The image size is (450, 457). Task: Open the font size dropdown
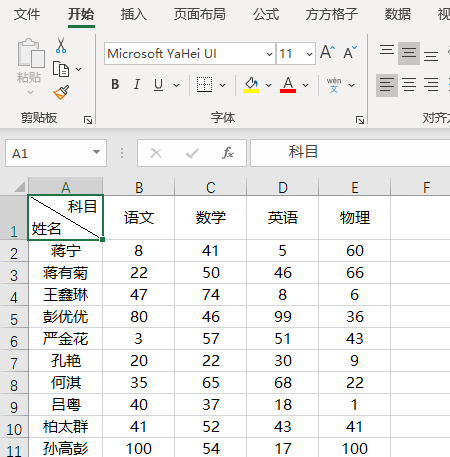coord(309,54)
